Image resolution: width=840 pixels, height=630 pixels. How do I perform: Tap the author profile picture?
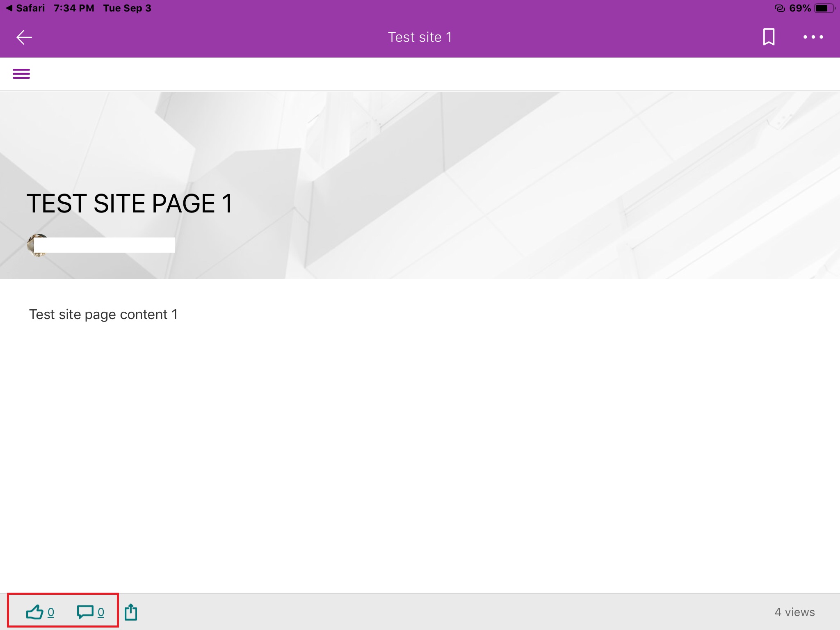coord(38,245)
